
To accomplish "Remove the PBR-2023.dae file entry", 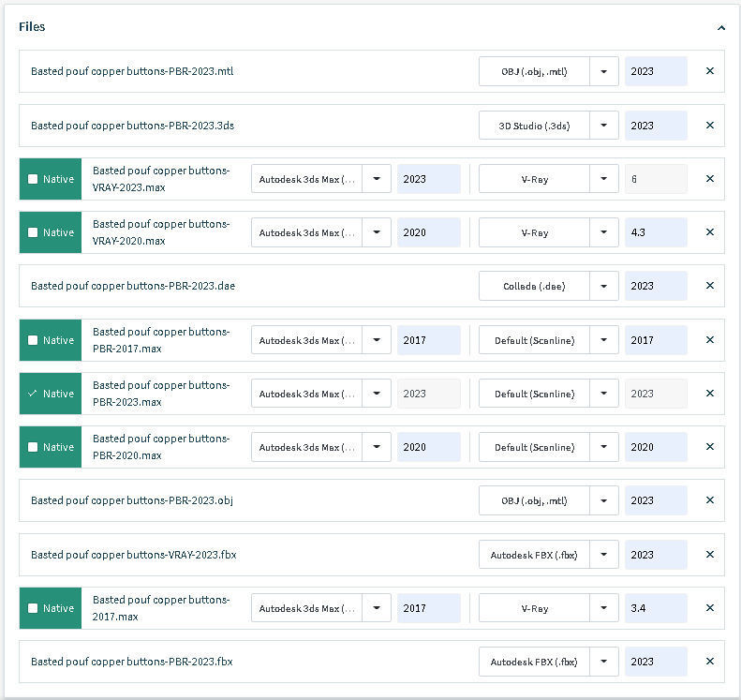I will [x=709, y=286].
